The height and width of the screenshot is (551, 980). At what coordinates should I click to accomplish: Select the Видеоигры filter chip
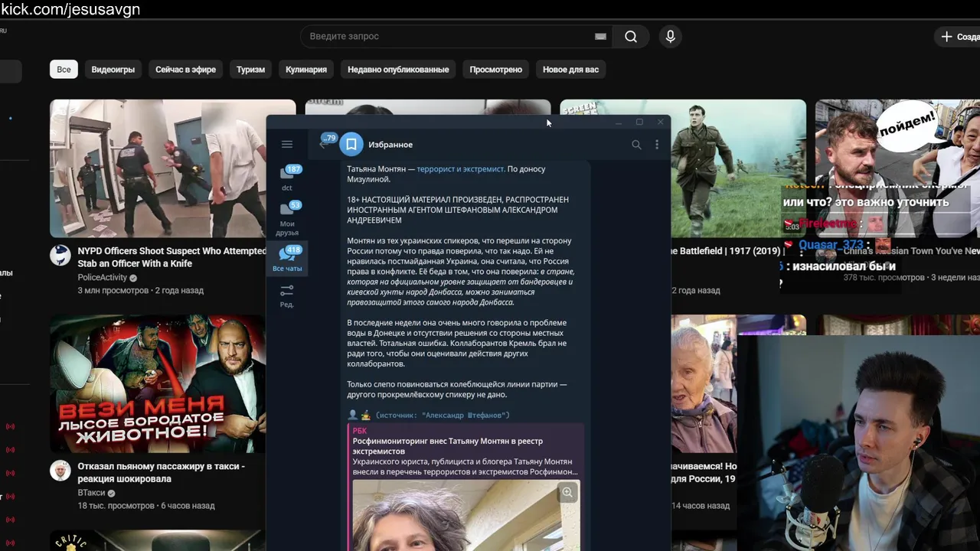pyautogui.click(x=113, y=70)
